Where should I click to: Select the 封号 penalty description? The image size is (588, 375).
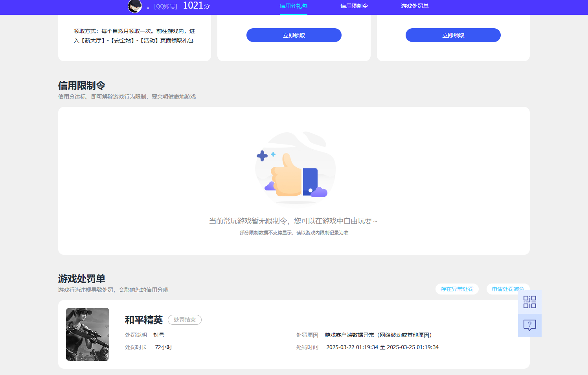(x=159, y=335)
